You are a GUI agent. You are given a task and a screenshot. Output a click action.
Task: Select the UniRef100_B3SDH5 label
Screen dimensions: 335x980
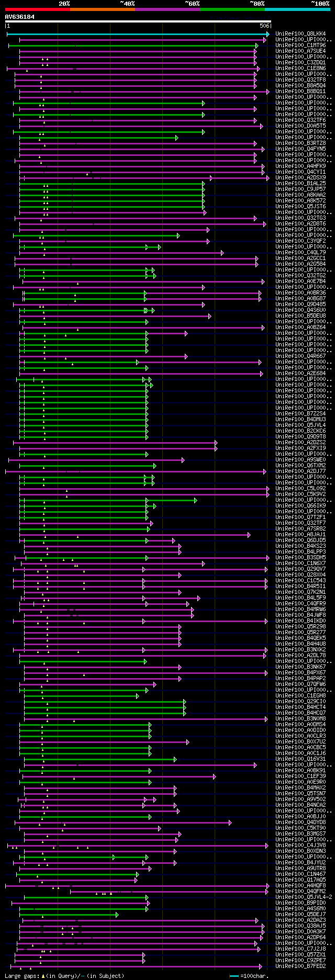[x=300, y=558]
